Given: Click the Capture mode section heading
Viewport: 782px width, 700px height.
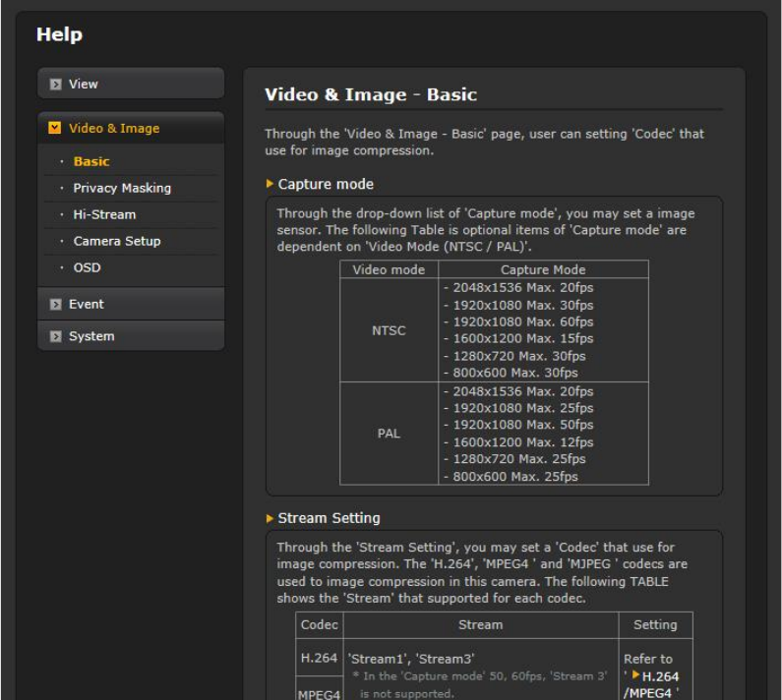Looking at the screenshot, I should (326, 184).
